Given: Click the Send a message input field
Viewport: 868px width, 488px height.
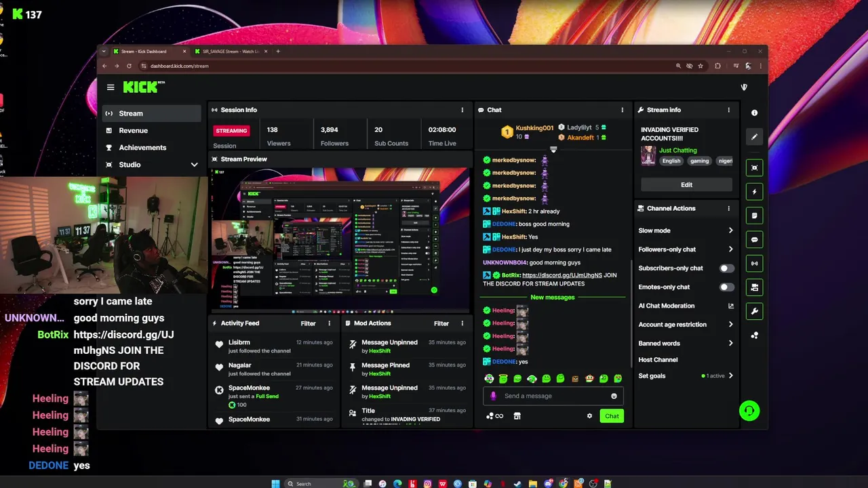Looking at the screenshot, I should point(553,396).
